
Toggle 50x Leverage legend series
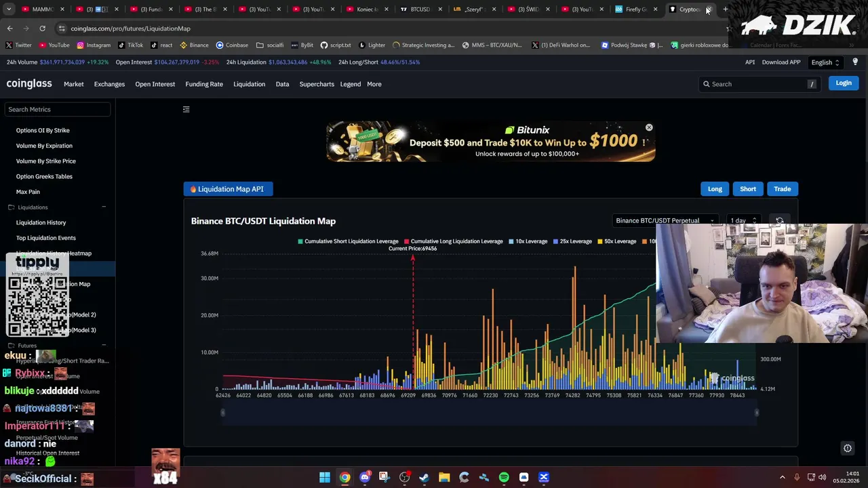pos(617,241)
